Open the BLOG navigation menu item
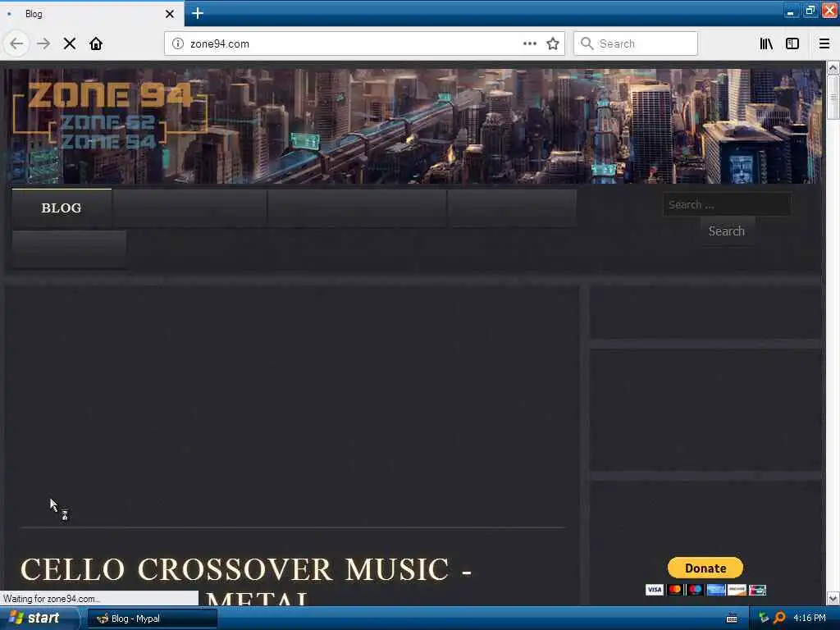Viewport: 840px width, 630px height. [x=62, y=208]
